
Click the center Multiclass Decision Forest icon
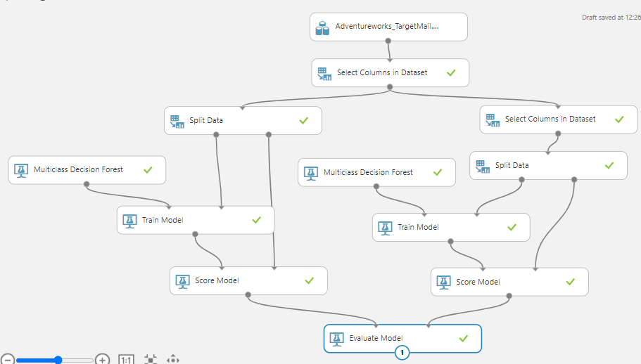point(310,172)
